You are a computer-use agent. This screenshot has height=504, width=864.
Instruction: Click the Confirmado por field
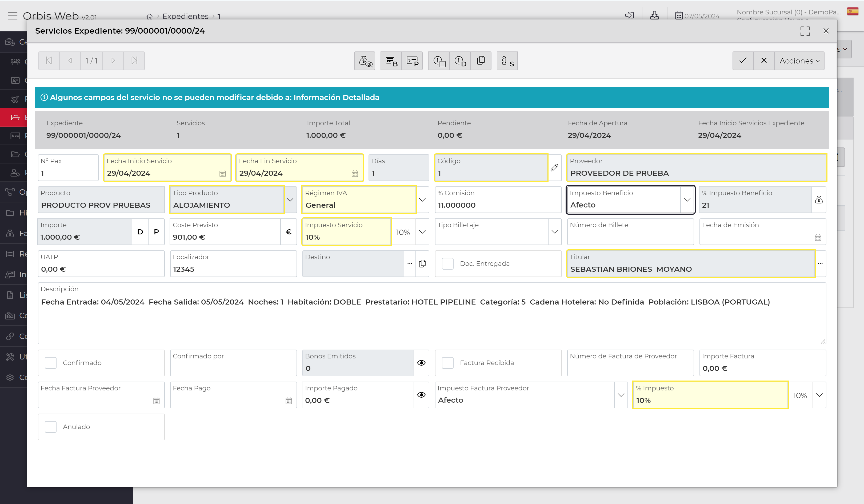(233, 363)
